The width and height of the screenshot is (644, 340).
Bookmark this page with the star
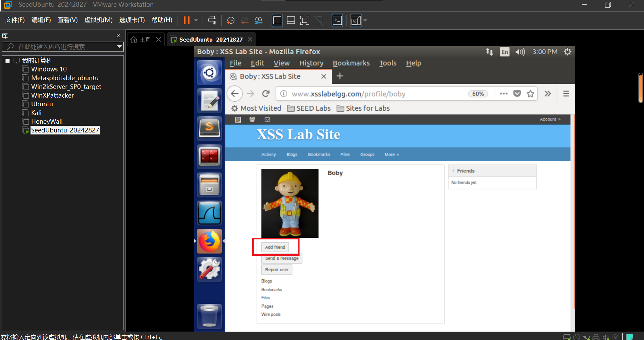530,94
